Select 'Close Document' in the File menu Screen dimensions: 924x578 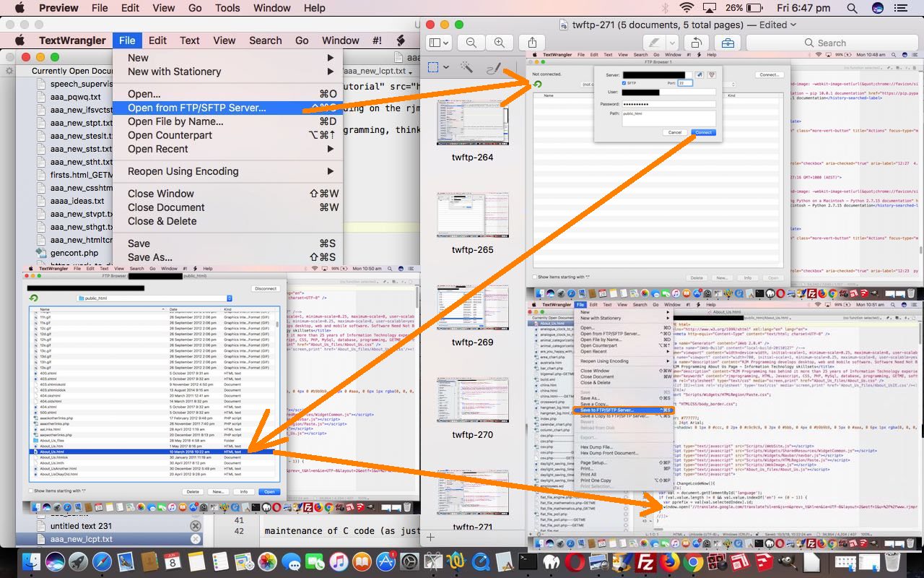pyautogui.click(x=228, y=207)
